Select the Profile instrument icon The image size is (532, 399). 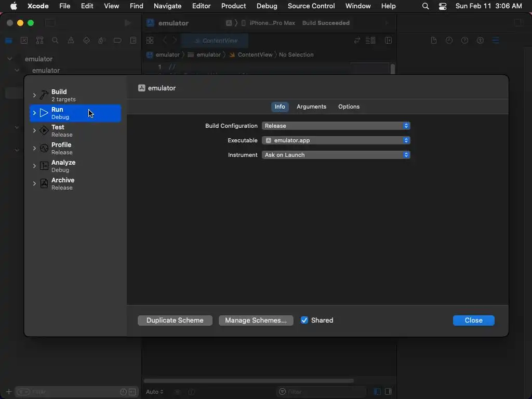tap(44, 148)
